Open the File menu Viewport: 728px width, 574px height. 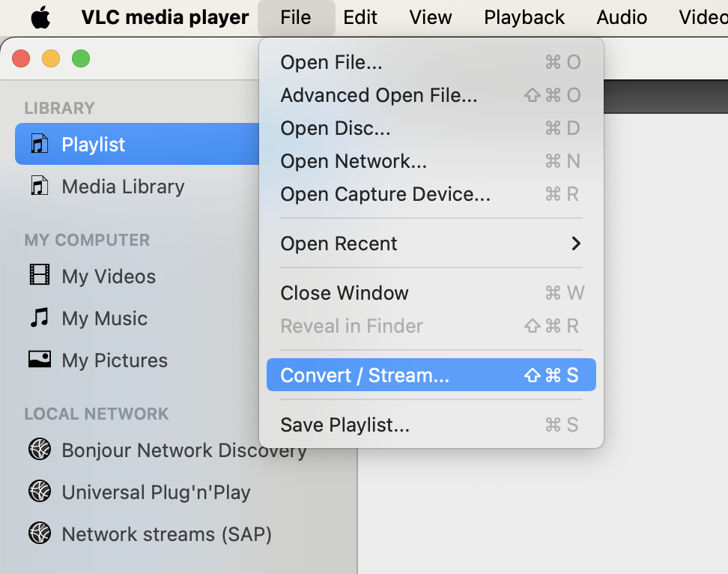[x=295, y=16]
